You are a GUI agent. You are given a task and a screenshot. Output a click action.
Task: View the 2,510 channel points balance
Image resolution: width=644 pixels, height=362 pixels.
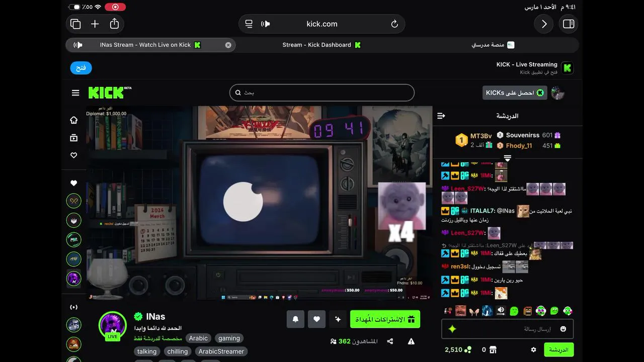458,349
